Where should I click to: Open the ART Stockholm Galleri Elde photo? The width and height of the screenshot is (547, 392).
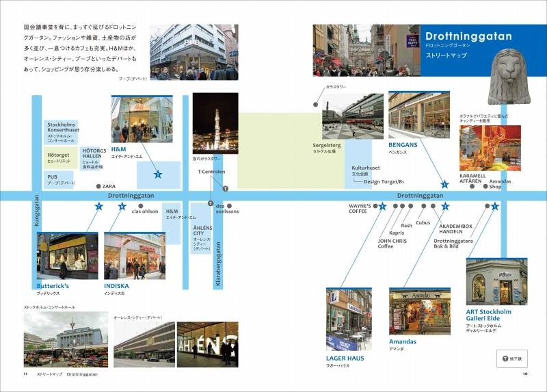pos(497,282)
